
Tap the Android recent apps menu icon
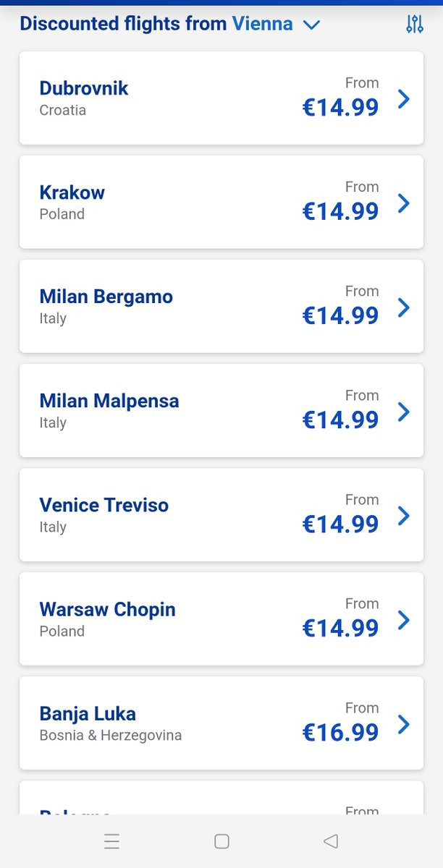point(111,841)
